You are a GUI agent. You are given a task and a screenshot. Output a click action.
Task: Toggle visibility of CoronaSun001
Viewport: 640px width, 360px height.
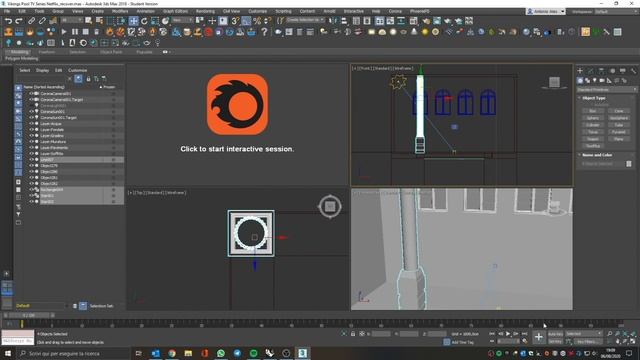point(31,111)
